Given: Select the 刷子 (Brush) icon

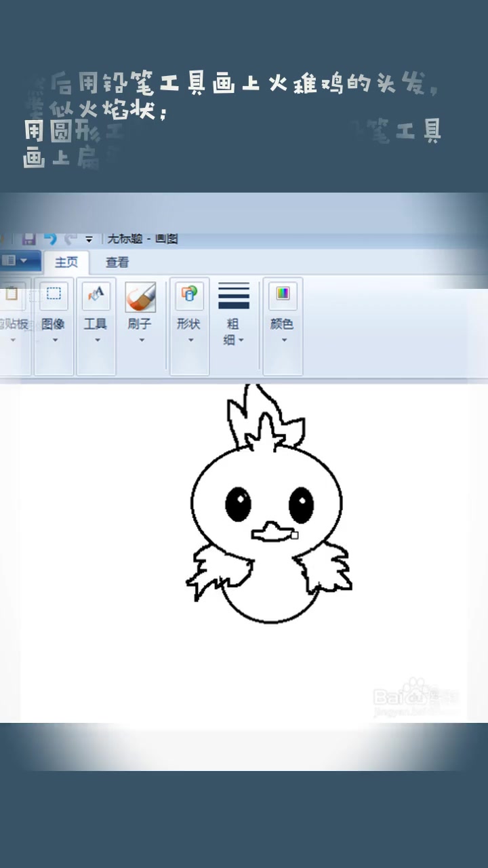Looking at the screenshot, I should click(140, 296).
